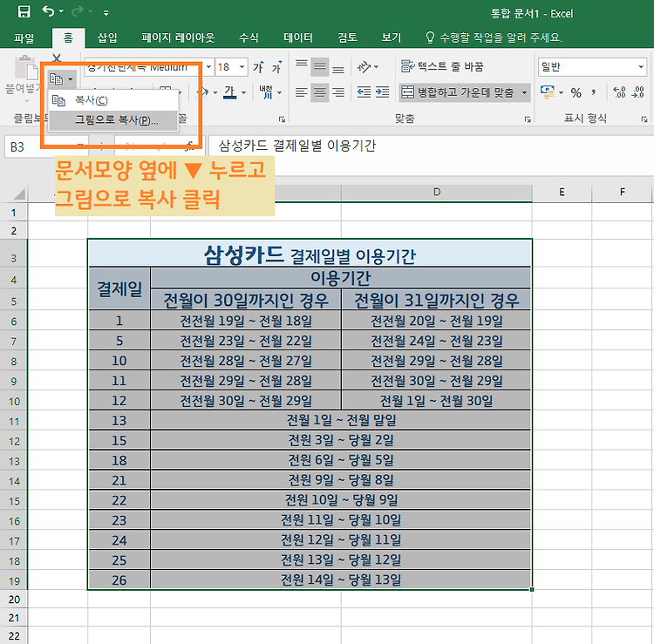Click the Align Left icon

point(301,92)
